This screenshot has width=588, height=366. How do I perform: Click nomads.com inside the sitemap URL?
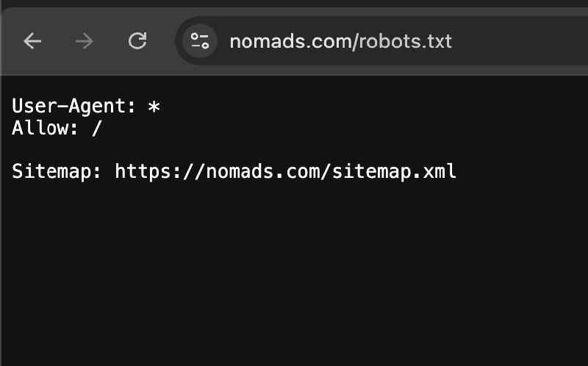[262, 171]
